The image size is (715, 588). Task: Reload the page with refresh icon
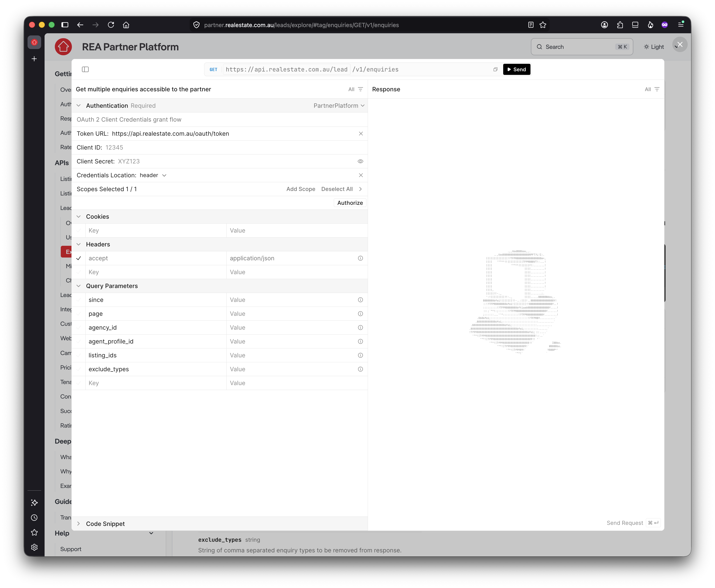point(111,25)
